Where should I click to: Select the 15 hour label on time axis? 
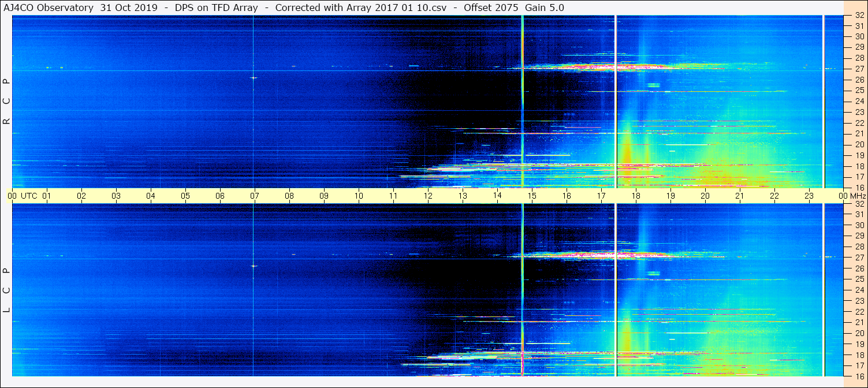click(x=532, y=196)
